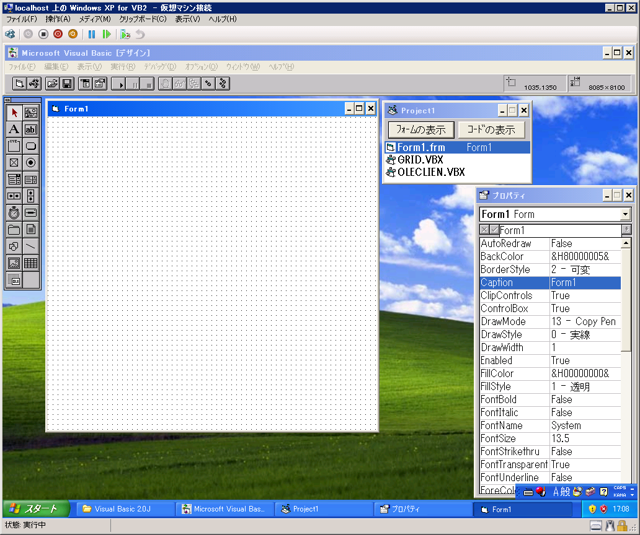Click the properties list scroll-up arrow
This screenshot has width=640, height=535.
pos(626,243)
